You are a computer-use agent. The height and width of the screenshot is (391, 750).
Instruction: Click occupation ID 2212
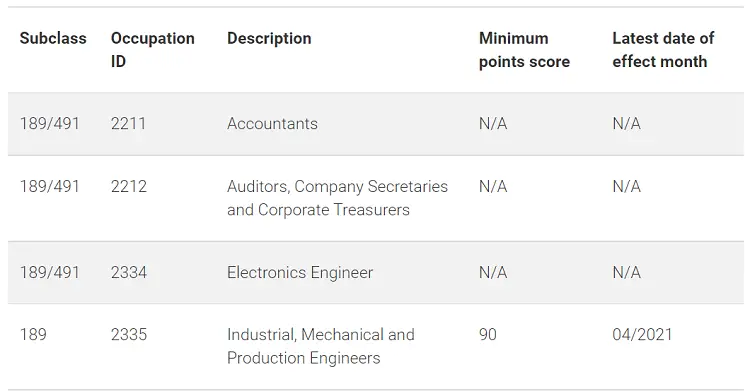pyautogui.click(x=129, y=186)
